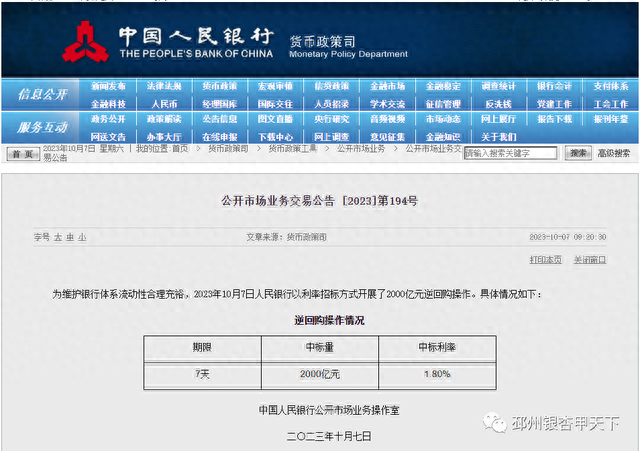The width and height of the screenshot is (640, 451).
Task: Open 政务公开 under 服务互动
Action: 108,119
